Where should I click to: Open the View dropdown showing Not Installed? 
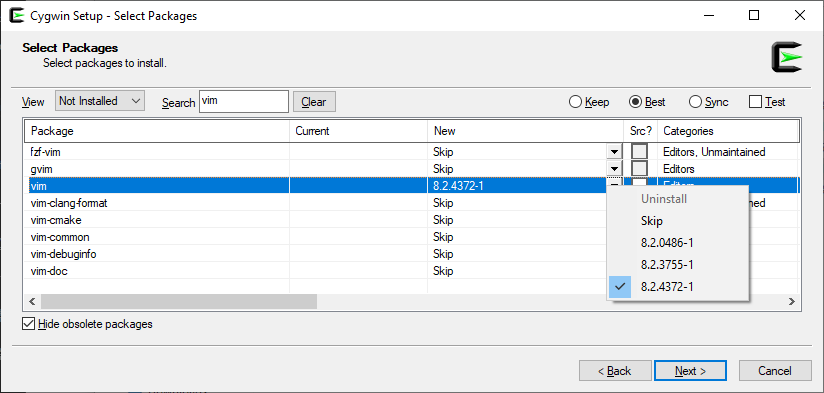[x=100, y=101]
